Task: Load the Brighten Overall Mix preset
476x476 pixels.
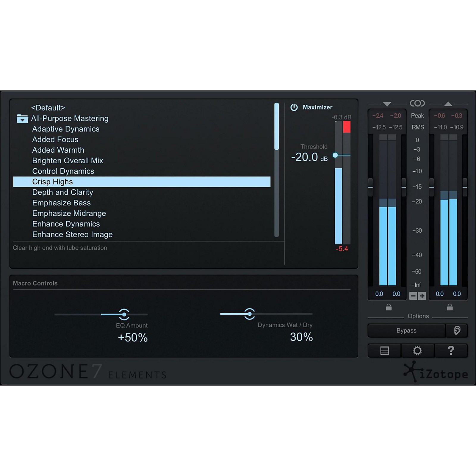Action: point(68,161)
